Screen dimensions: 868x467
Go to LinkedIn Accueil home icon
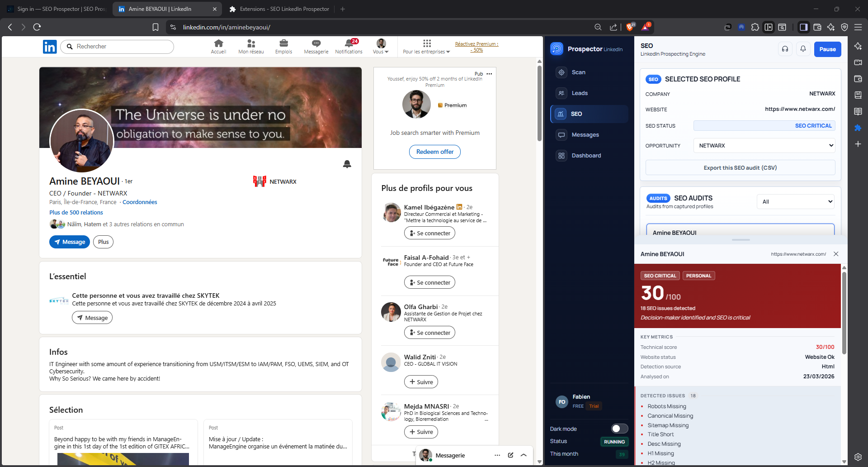[218, 45]
